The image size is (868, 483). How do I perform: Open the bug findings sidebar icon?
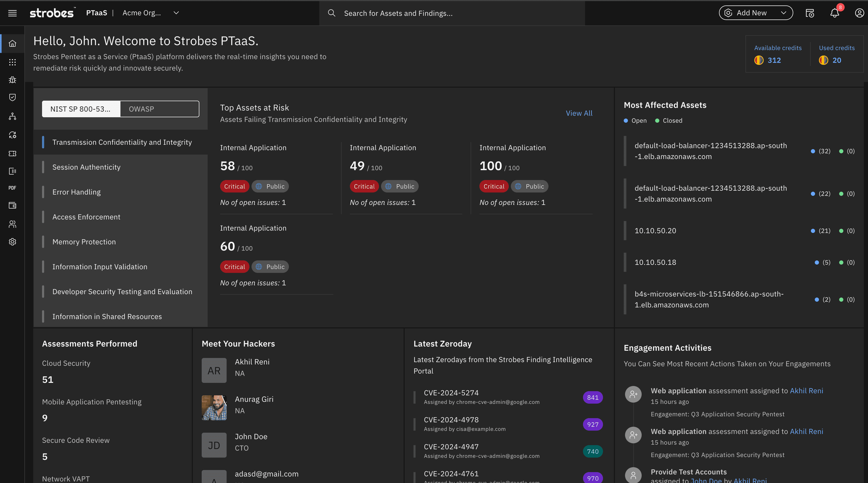(x=12, y=80)
